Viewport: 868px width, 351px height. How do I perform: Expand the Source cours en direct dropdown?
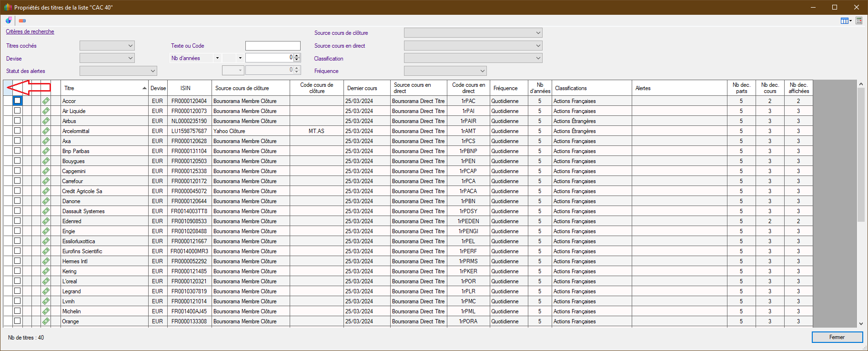coord(473,46)
